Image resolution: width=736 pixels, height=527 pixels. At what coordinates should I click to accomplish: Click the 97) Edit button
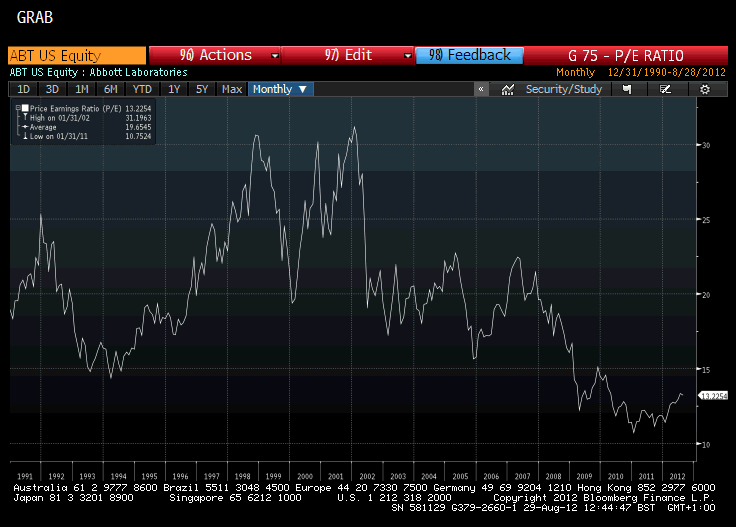[348, 55]
